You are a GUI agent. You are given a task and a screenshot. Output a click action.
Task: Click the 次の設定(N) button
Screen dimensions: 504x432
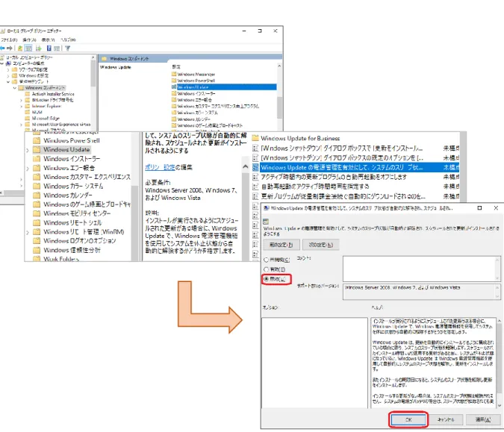(x=321, y=245)
